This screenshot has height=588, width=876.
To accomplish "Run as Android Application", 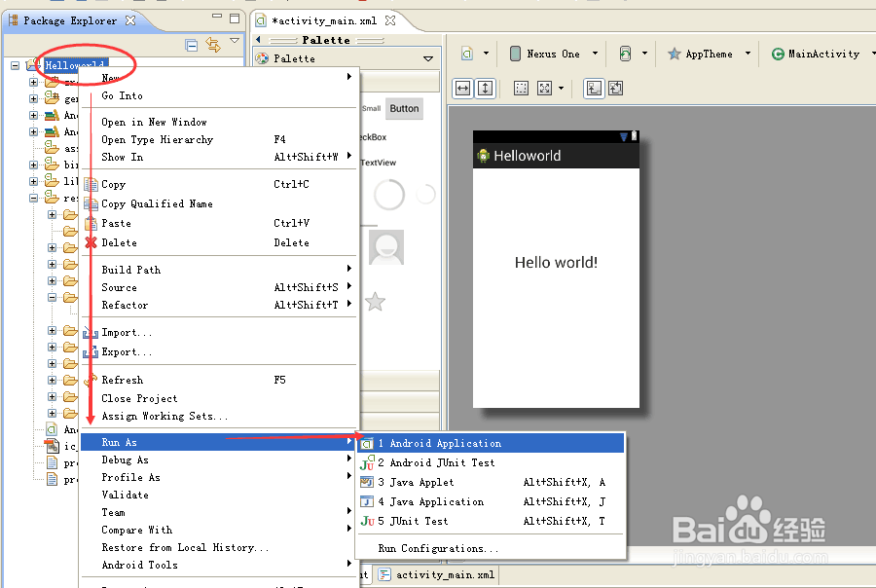I will (x=491, y=443).
